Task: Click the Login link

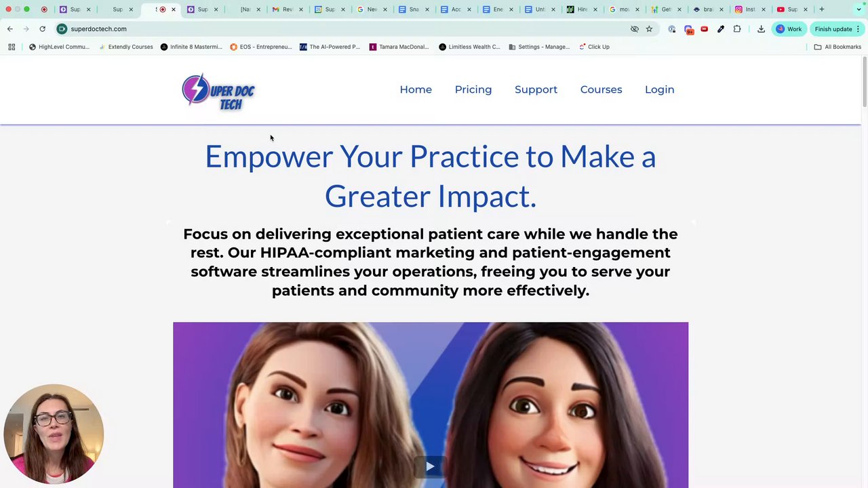Action: pos(659,89)
